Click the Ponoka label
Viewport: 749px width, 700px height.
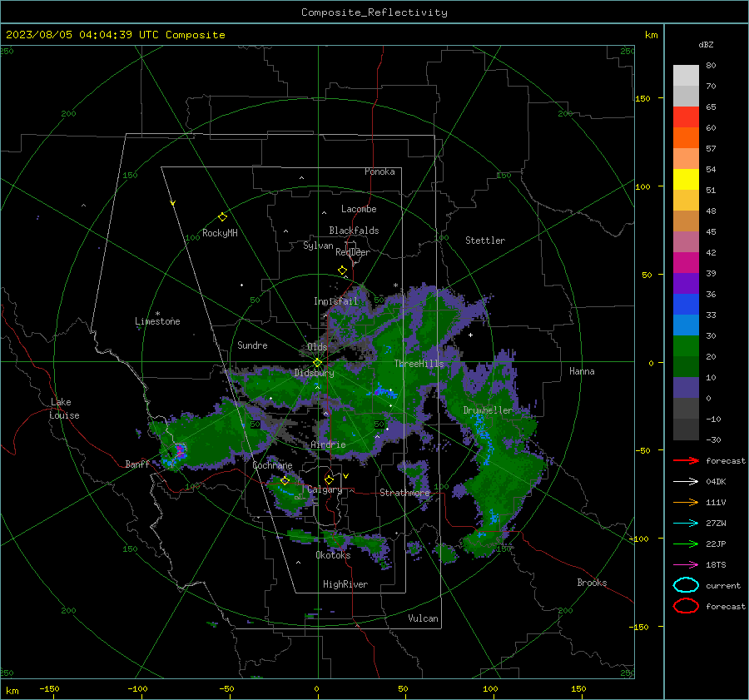coord(379,171)
